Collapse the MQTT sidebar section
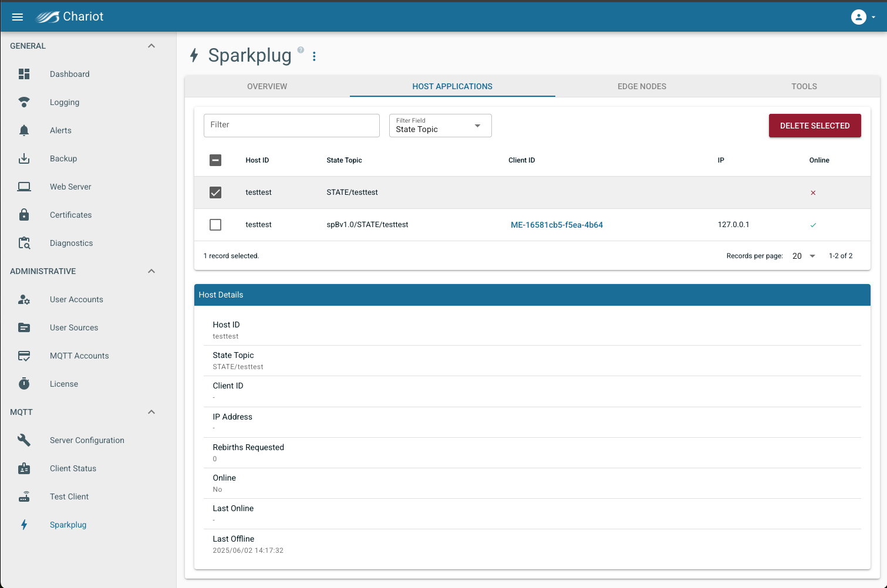887x588 pixels. pos(151,412)
